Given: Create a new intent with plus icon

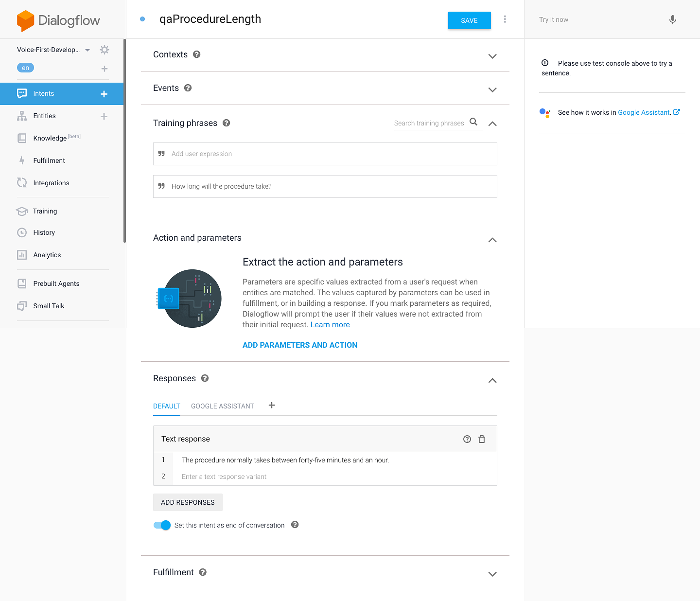Looking at the screenshot, I should click(x=104, y=94).
